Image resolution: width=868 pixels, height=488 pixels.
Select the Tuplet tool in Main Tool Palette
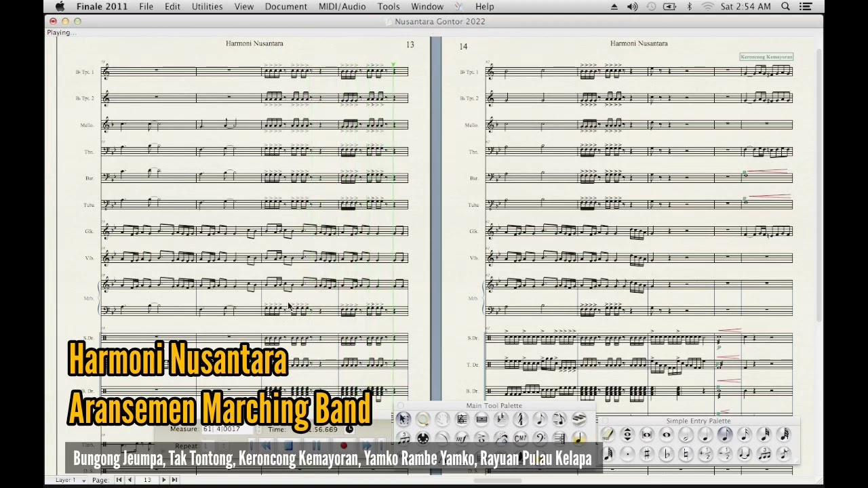click(403, 439)
